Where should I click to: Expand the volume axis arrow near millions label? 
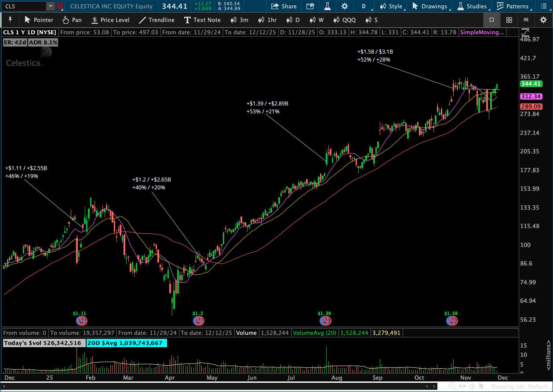pos(548,341)
